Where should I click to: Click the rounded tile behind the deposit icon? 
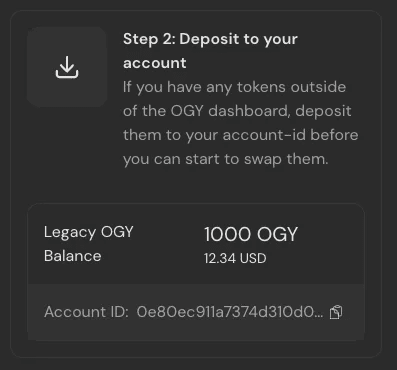tap(67, 67)
